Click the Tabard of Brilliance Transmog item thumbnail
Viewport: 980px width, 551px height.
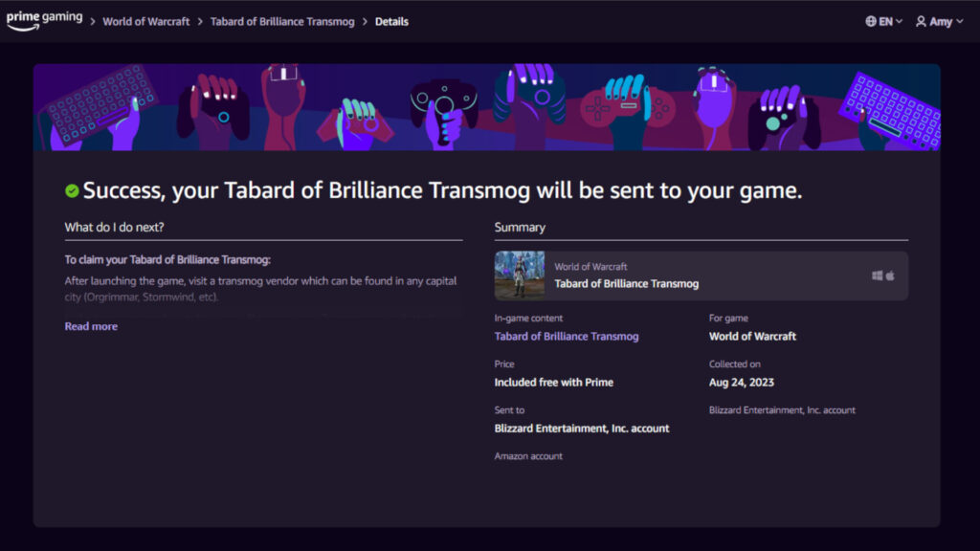coord(519,275)
